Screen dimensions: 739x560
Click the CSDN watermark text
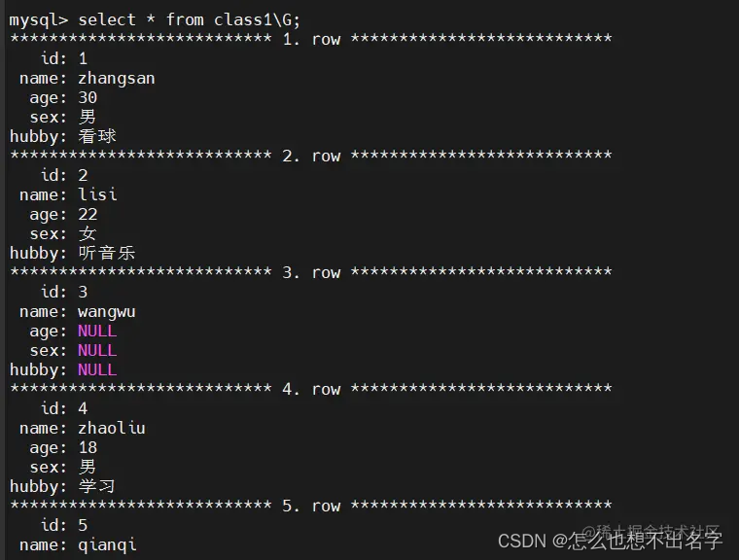click(x=610, y=541)
